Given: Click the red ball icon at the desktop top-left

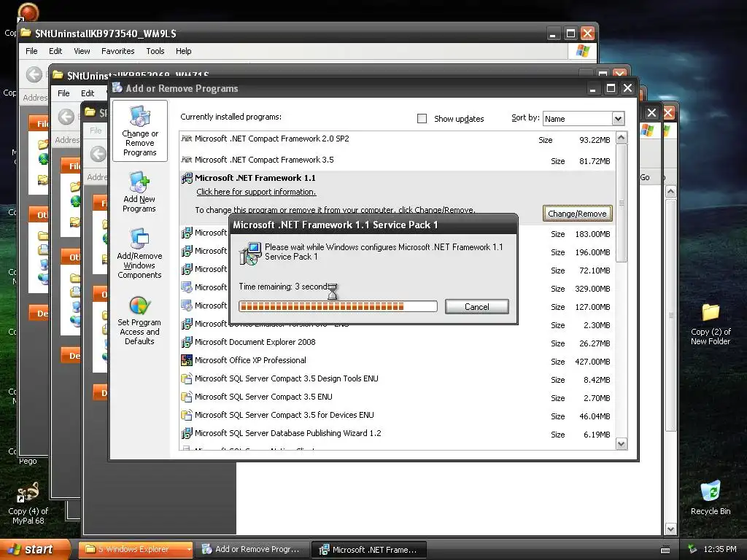Looking at the screenshot, I should click(x=28, y=12).
